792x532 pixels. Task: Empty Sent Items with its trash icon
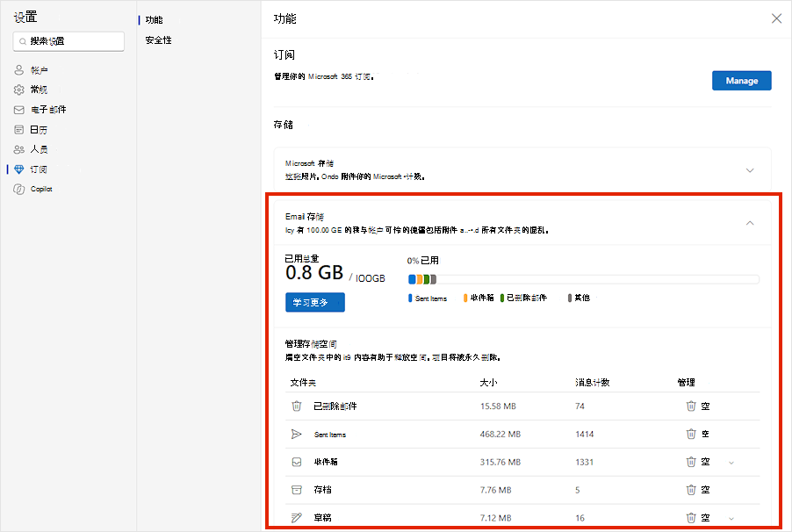(x=691, y=434)
